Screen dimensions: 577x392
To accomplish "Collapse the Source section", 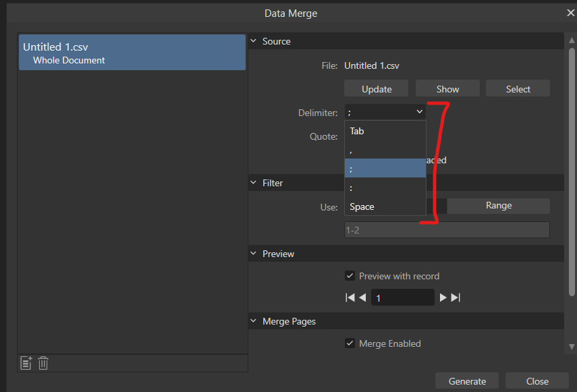I will pos(253,41).
